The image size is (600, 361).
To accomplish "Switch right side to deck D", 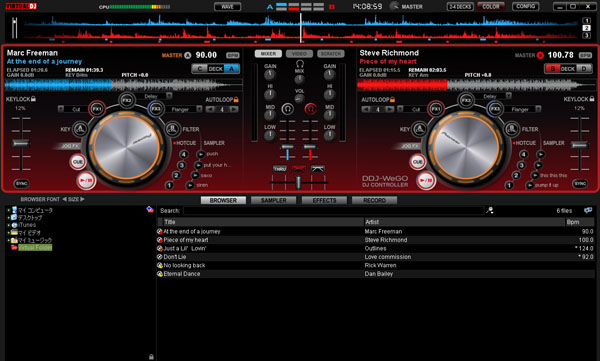I will pyautogui.click(x=584, y=69).
